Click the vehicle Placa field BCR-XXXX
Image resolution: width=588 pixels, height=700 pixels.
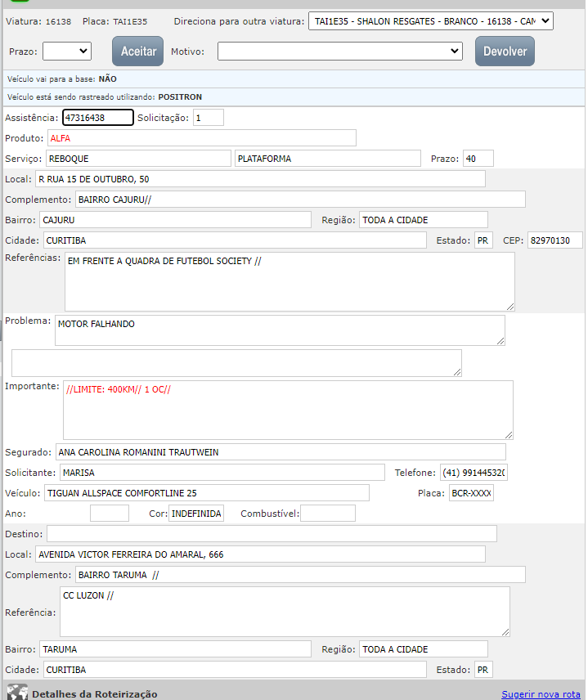point(471,493)
